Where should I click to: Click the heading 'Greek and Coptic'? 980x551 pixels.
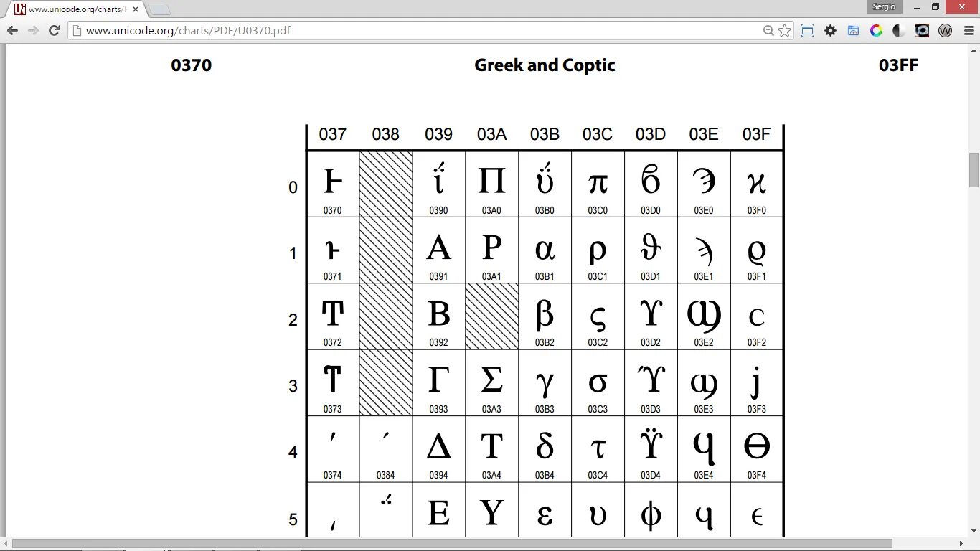point(545,65)
